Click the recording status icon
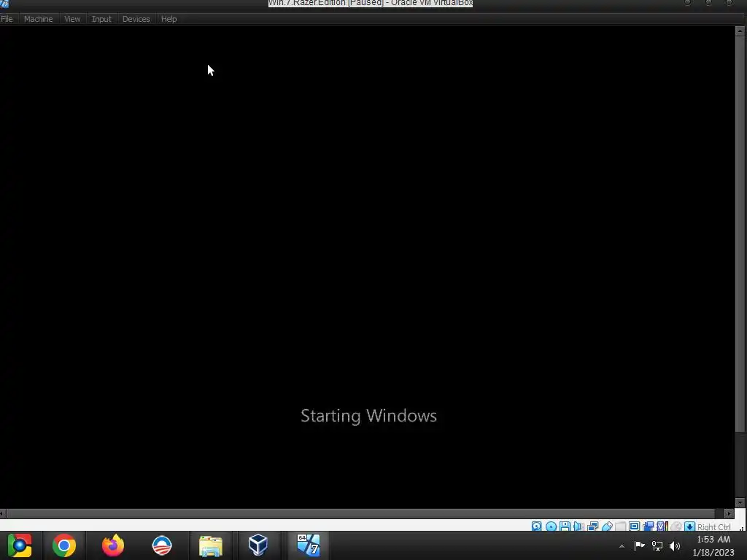Viewport: 747px width, 560px height. tap(649, 526)
